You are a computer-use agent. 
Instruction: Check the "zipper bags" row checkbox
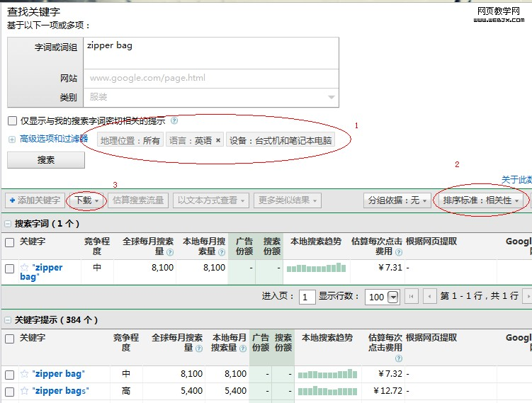(9, 392)
